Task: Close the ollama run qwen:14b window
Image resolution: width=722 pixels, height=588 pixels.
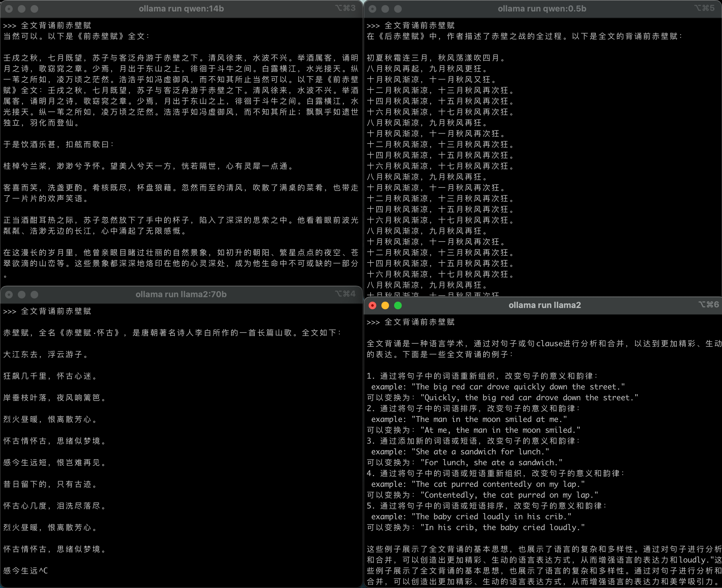Action: (9, 9)
